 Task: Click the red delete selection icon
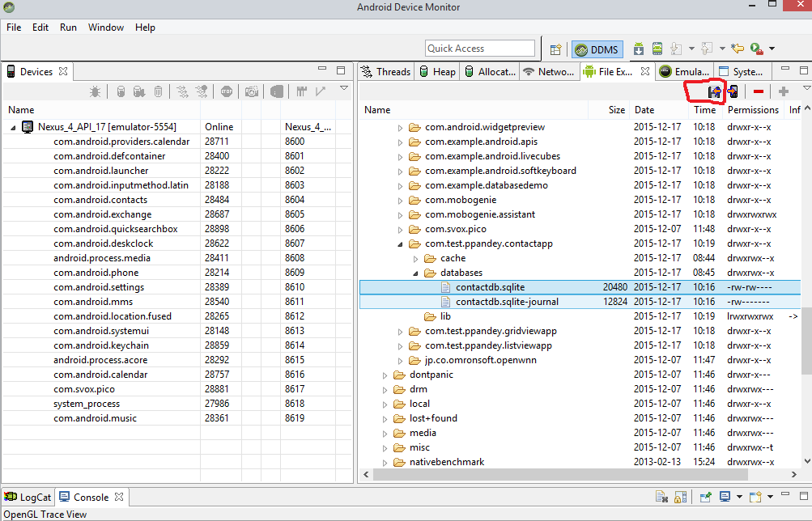(758, 91)
